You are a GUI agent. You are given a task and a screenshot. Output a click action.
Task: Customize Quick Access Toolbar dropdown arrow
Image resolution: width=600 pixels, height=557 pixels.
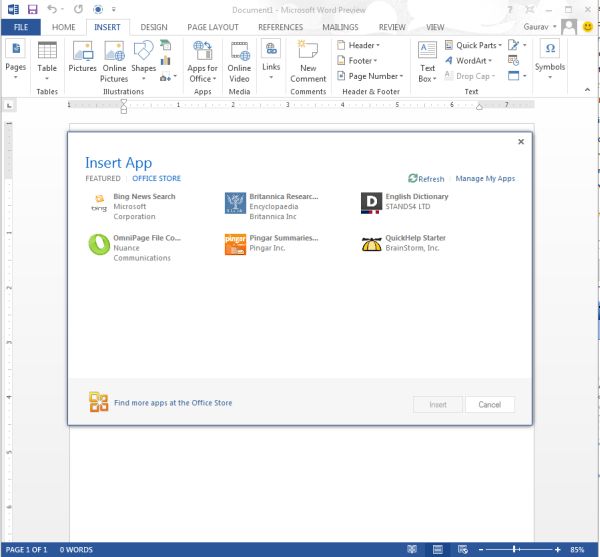pyautogui.click(x=114, y=9)
